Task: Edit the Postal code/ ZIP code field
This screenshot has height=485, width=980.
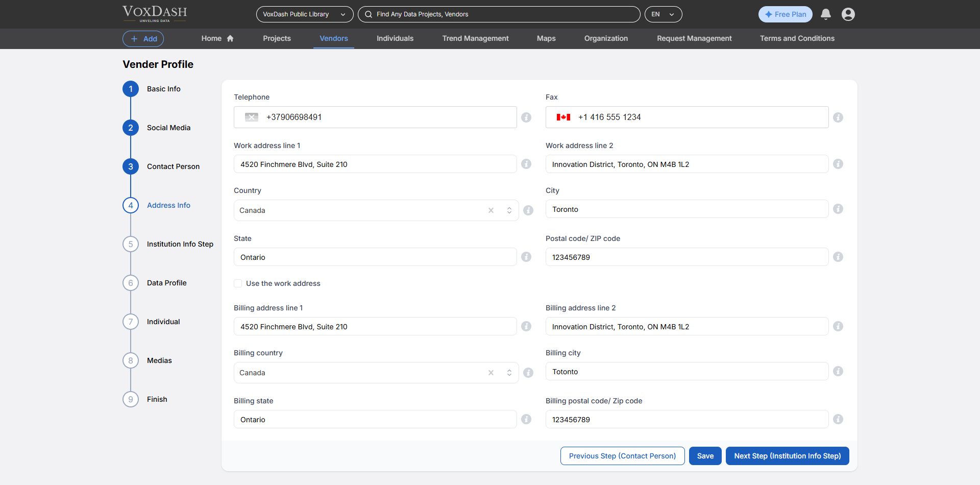Action: pos(687,257)
